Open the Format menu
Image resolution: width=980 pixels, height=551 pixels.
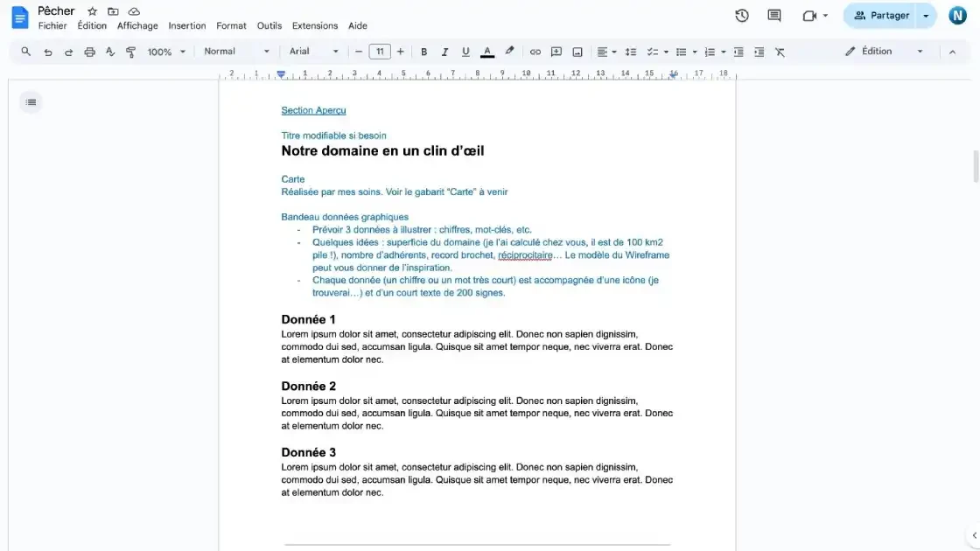[x=231, y=25]
